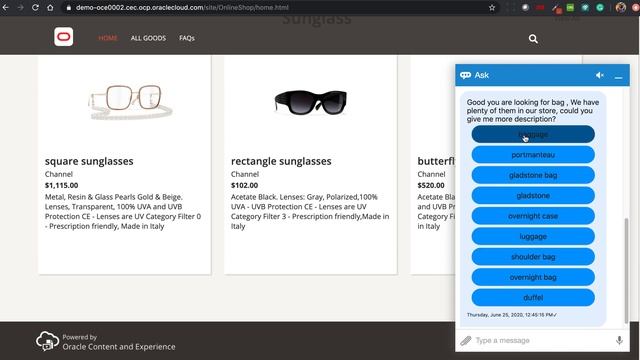
Task: Choose the portmanteau option
Action: pos(533,155)
